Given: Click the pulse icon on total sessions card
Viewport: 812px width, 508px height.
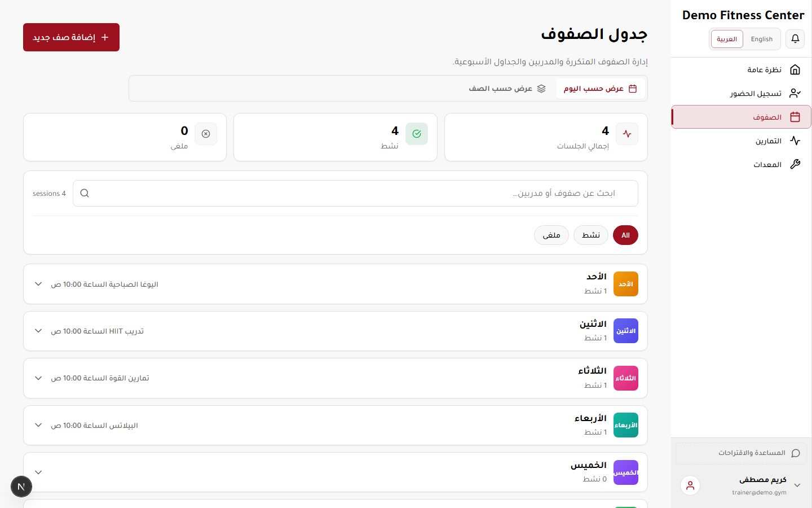Looking at the screenshot, I should click(627, 134).
